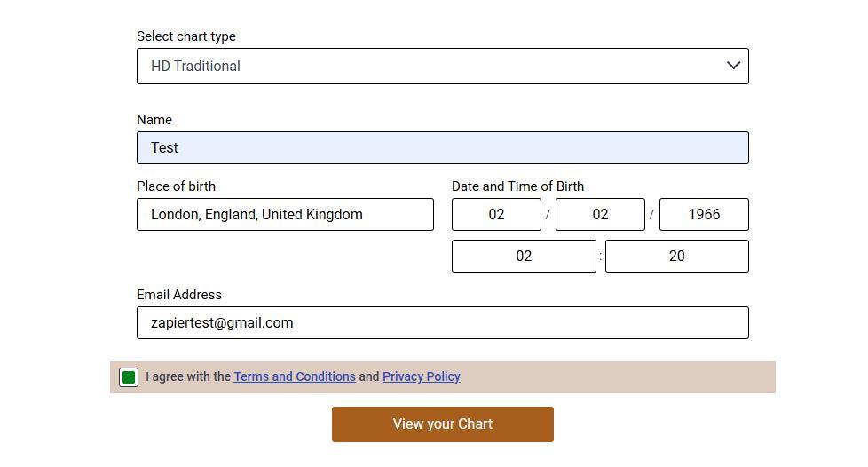
Task: Click the "I agree with the" text
Action: pyautogui.click(x=188, y=377)
